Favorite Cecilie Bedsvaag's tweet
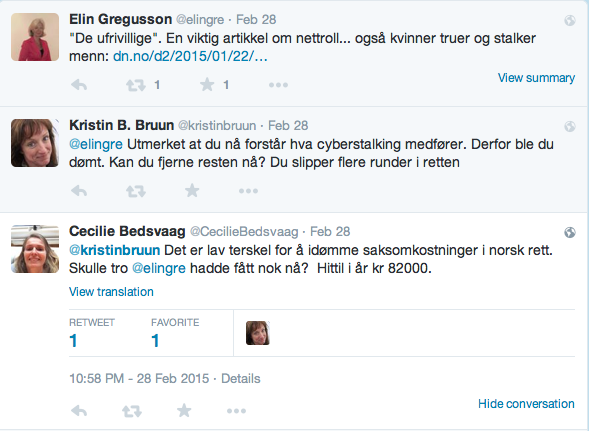Image resolution: width=589 pixels, height=431 pixels. (x=184, y=411)
